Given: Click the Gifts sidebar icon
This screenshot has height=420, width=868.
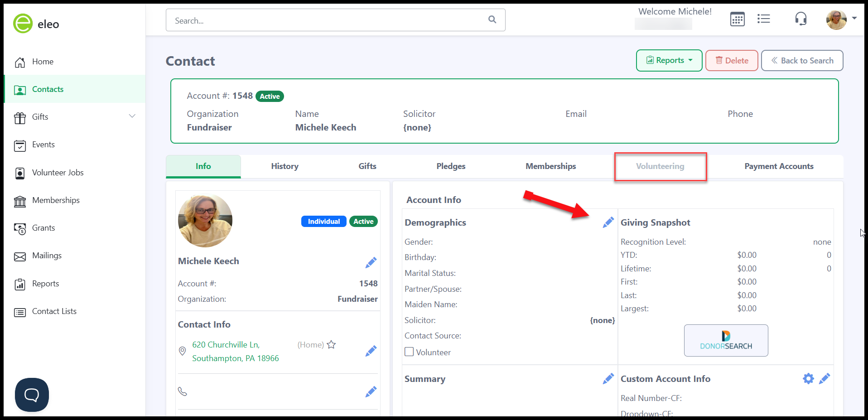Looking at the screenshot, I should coord(20,117).
